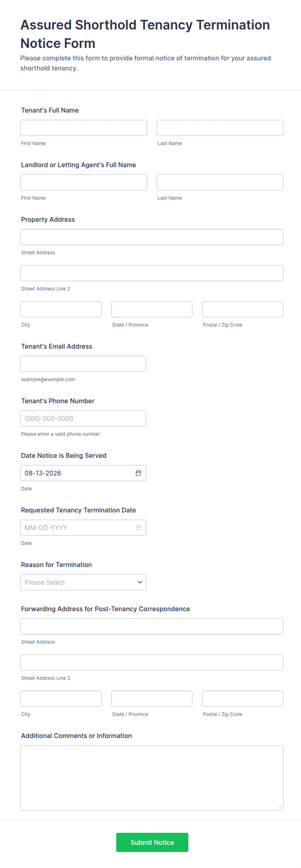Image resolution: width=301 pixels, height=868 pixels.
Task: Submit the notice with green button
Action: tap(152, 842)
